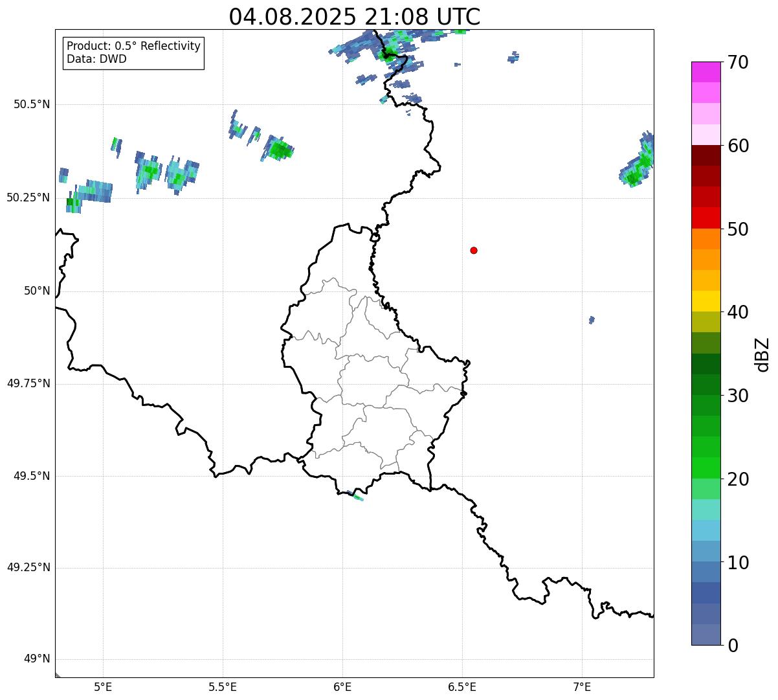The width and height of the screenshot is (778, 700).
Task: Click the orange colorbar segment just below 50
Action: pyautogui.click(x=706, y=238)
